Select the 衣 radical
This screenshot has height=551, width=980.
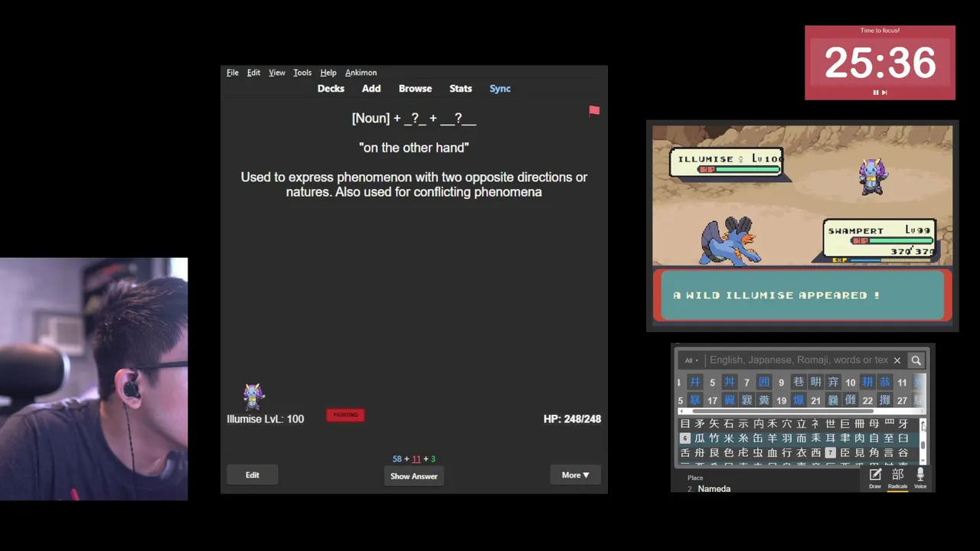(802, 453)
